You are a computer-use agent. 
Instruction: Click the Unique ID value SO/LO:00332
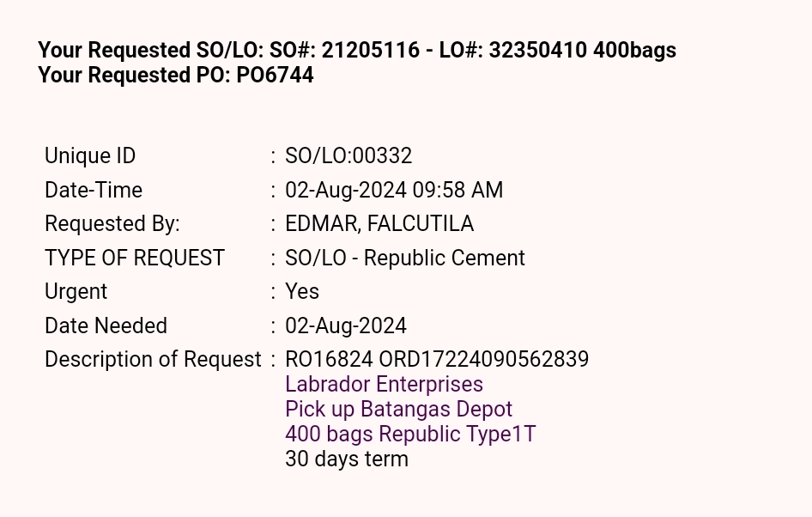tap(348, 156)
